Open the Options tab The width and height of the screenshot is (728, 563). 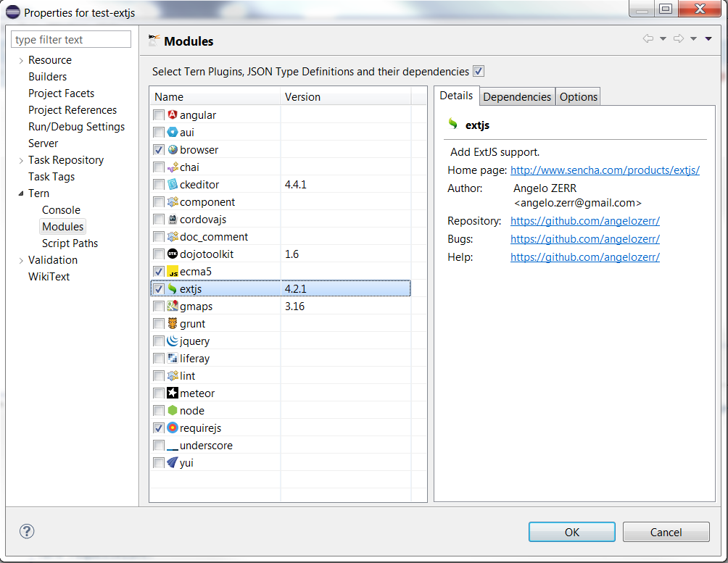coord(577,96)
